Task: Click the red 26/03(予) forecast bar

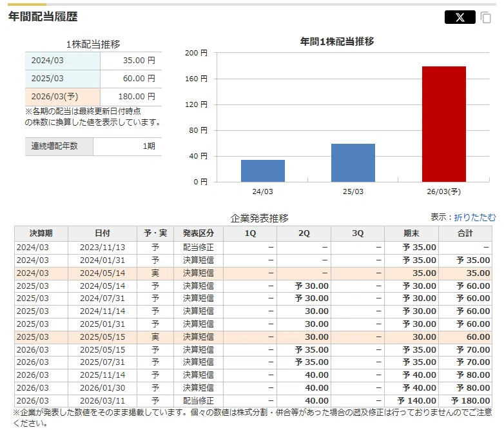Action: pos(444,124)
